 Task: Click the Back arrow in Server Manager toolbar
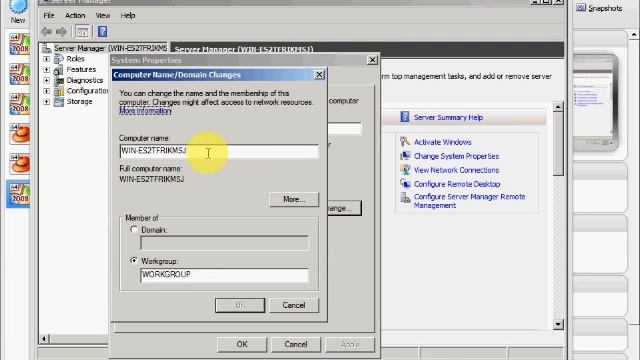tap(46, 31)
